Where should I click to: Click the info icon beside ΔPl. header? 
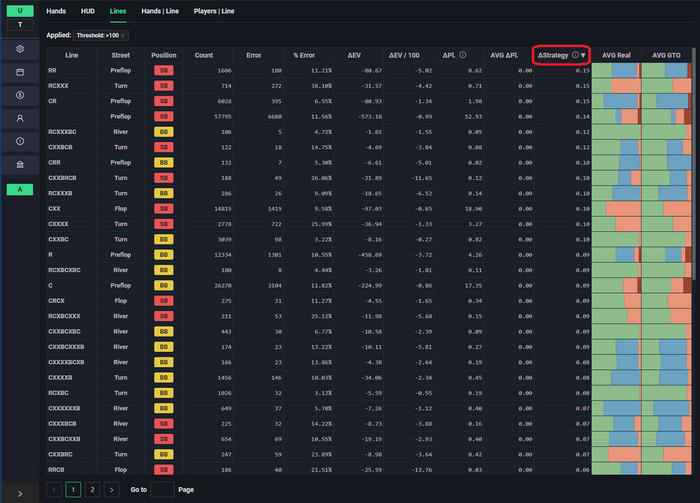(463, 55)
